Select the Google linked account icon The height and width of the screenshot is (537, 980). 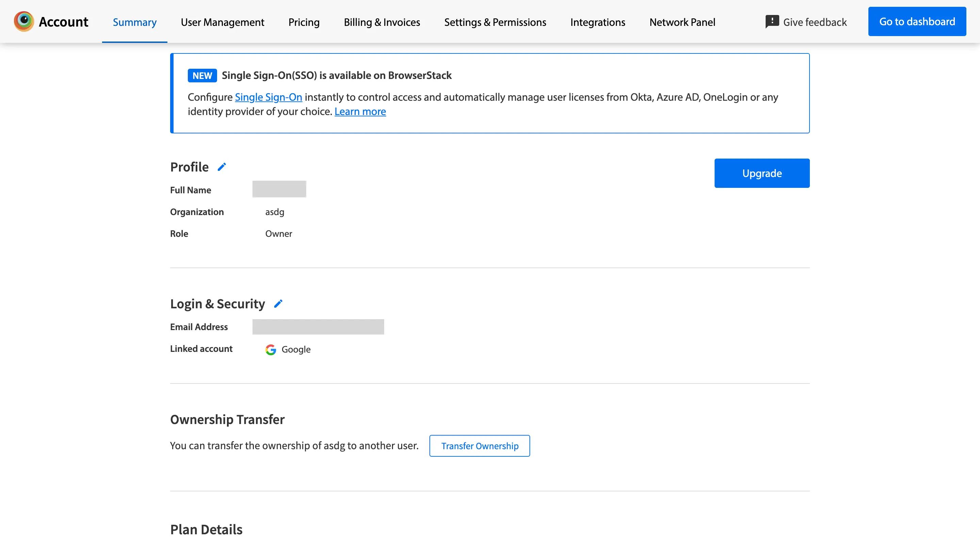click(x=270, y=350)
